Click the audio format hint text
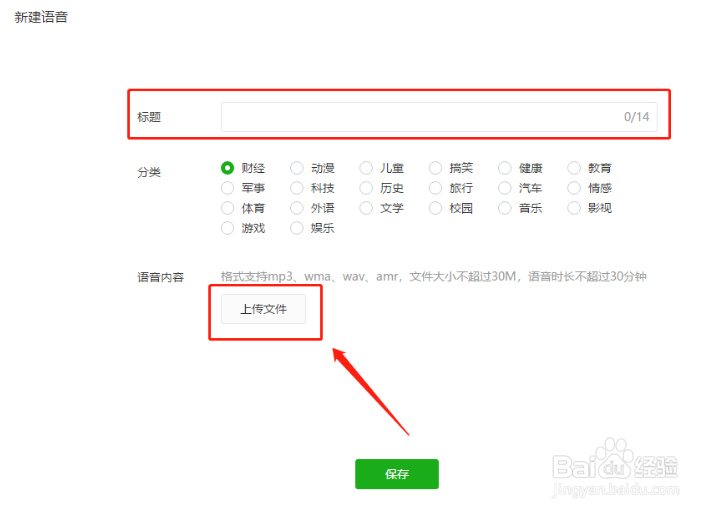 click(x=434, y=276)
